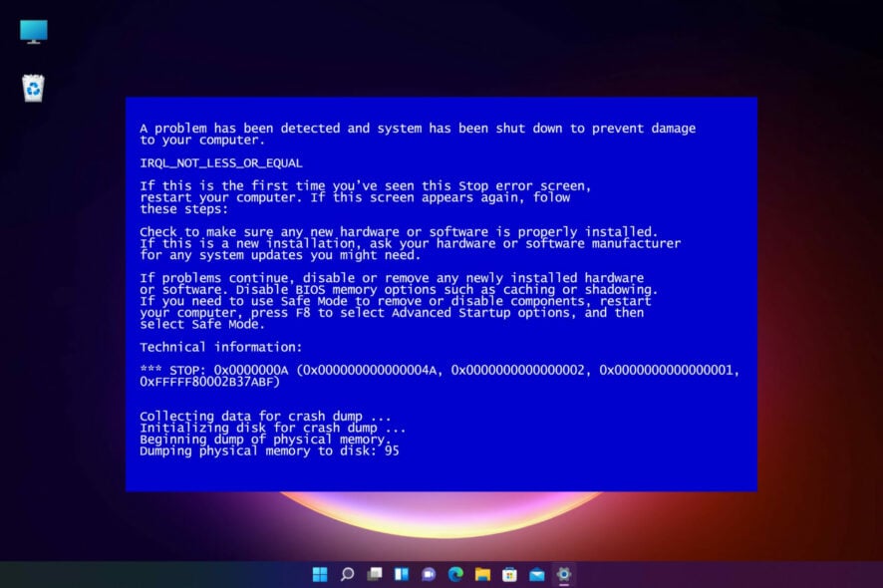Click 'Initializing disk for crash dump' line
The image size is (883, 588).
pos(272,429)
